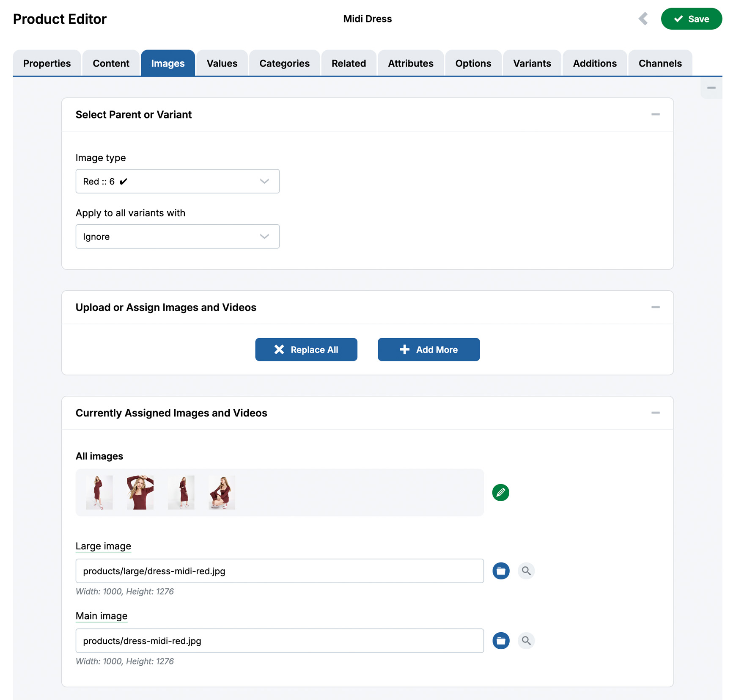Screen dimensions: 736x700
Task: Preview the Large image with the magnifier icon
Action: coord(526,570)
